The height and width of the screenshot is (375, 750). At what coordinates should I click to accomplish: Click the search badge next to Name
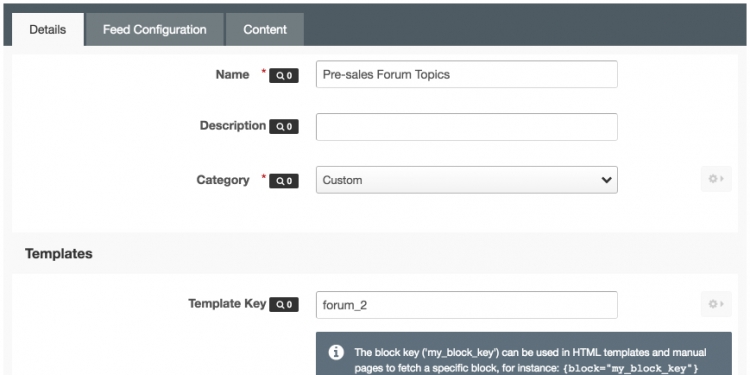(x=284, y=76)
